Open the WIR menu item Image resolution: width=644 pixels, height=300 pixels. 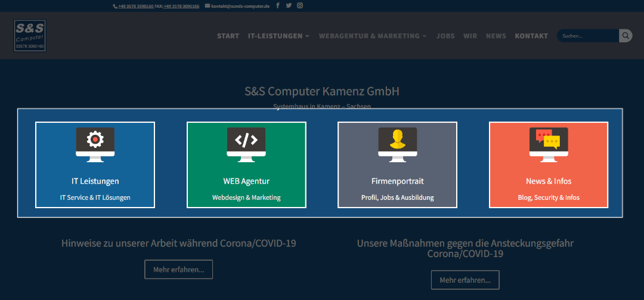click(470, 36)
